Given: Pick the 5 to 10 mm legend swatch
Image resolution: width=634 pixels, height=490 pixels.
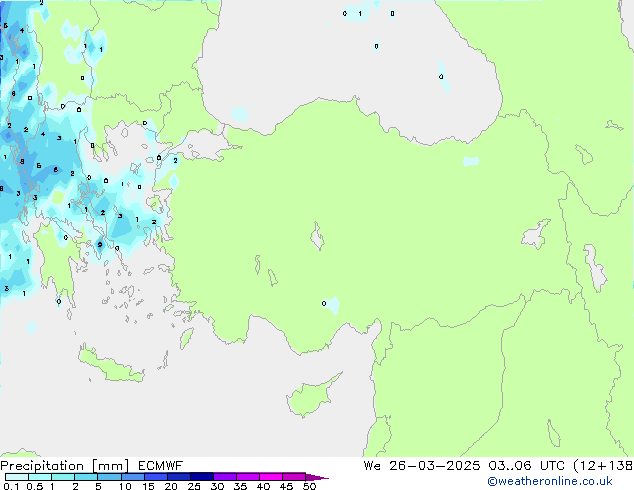Looking at the screenshot, I should (110, 477).
